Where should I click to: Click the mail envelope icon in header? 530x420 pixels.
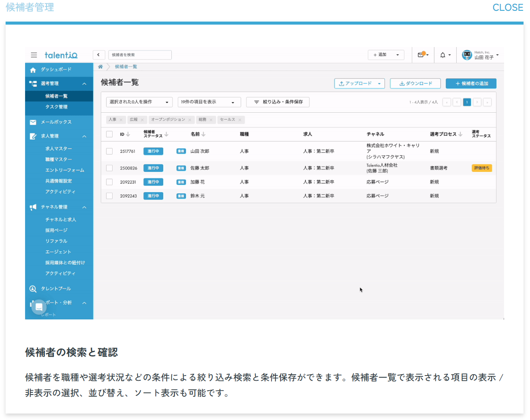click(421, 55)
